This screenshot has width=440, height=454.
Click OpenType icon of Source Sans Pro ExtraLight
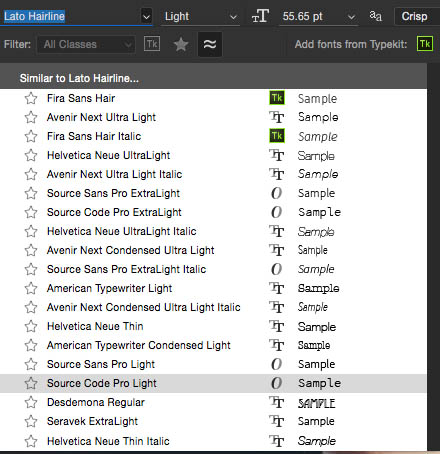click(277, 193)
